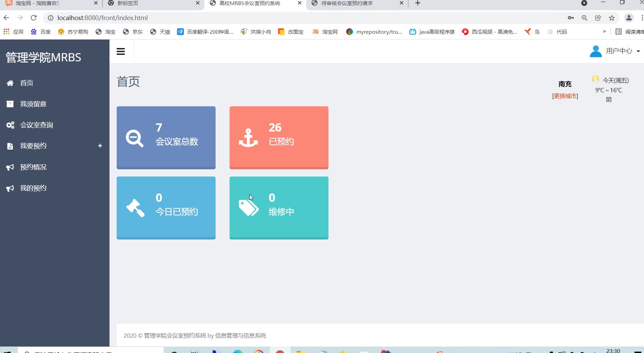Open the 西瓜视频 bookmark

click(x=489, y=32)
